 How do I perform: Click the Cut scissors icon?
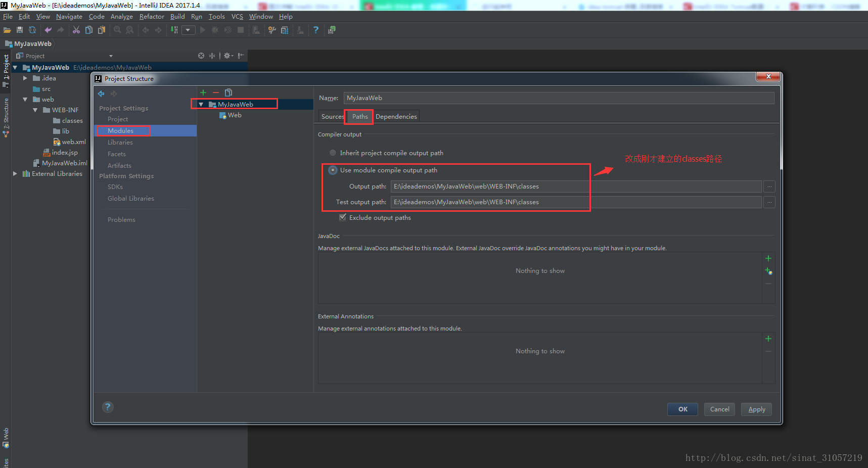pos(76,30)
